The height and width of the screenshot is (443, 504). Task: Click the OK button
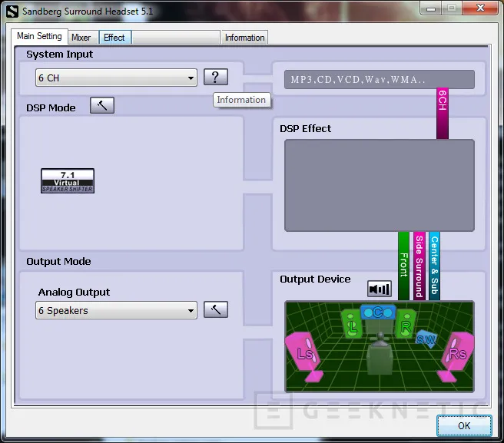[464, 425]
